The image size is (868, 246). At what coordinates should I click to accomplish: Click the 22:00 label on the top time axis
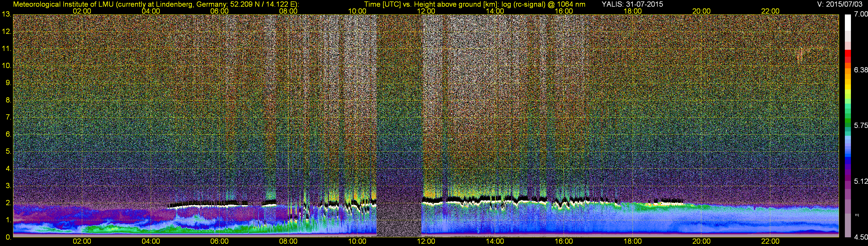[770, 11]
